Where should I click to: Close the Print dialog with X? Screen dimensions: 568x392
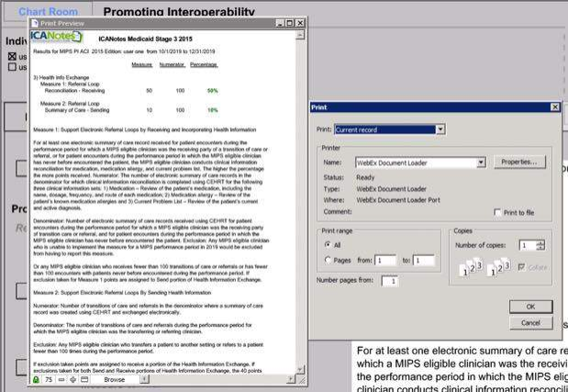coord(555,107)
